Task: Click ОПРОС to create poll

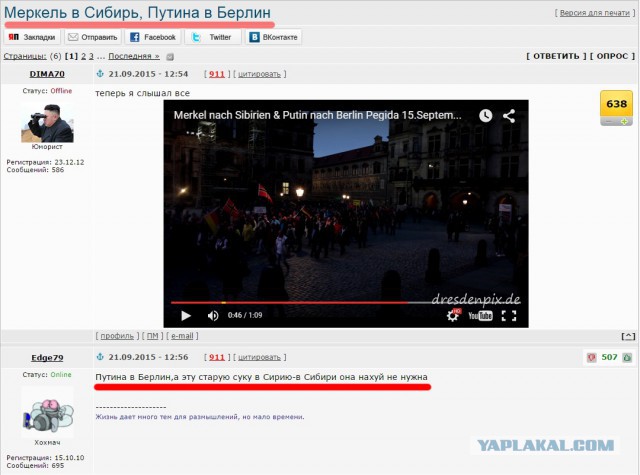Action: tap(612, 56)
